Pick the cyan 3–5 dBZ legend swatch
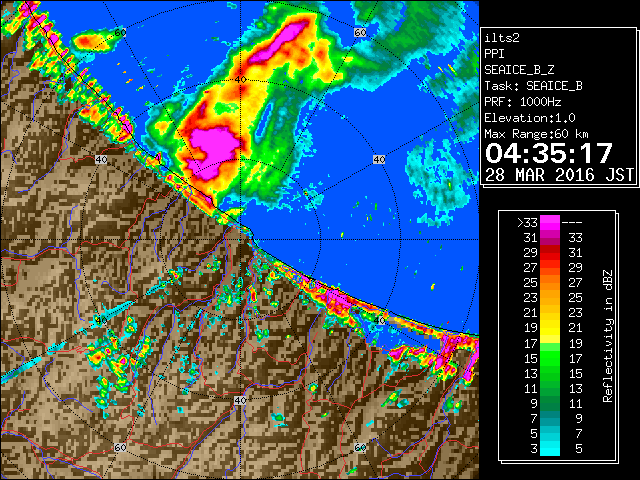 (550, 449)
